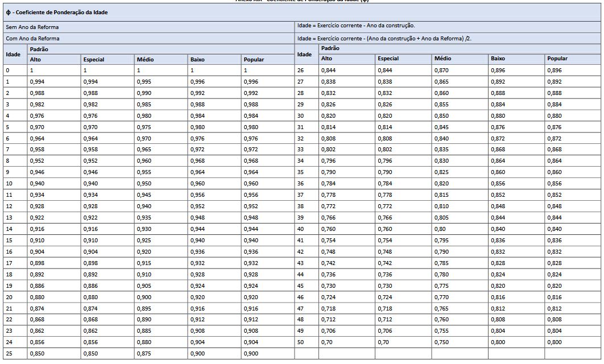The width and height of the screenshot is (604, 364).
Task: Click the 'Baixo' column header in right table
Action: [498, 59]
